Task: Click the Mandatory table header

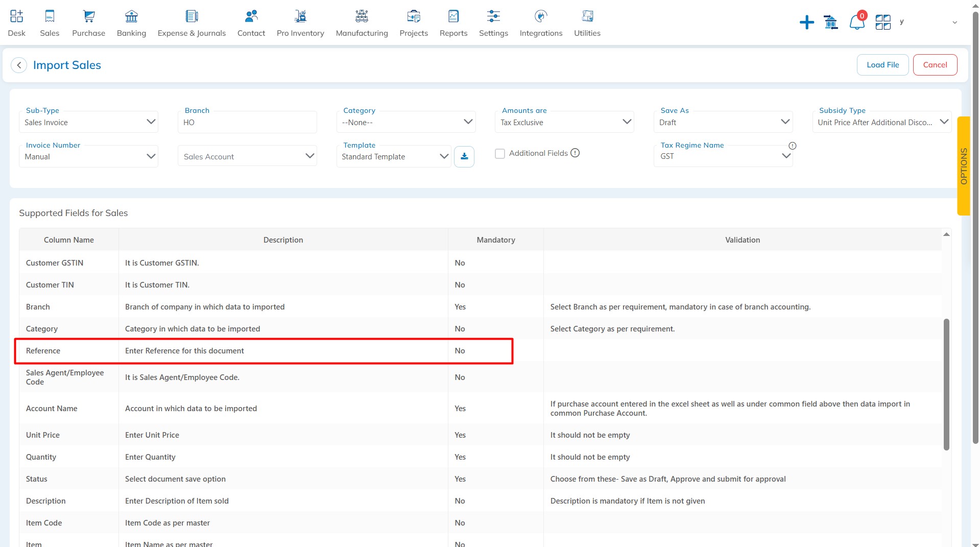Action: [495, 240]
